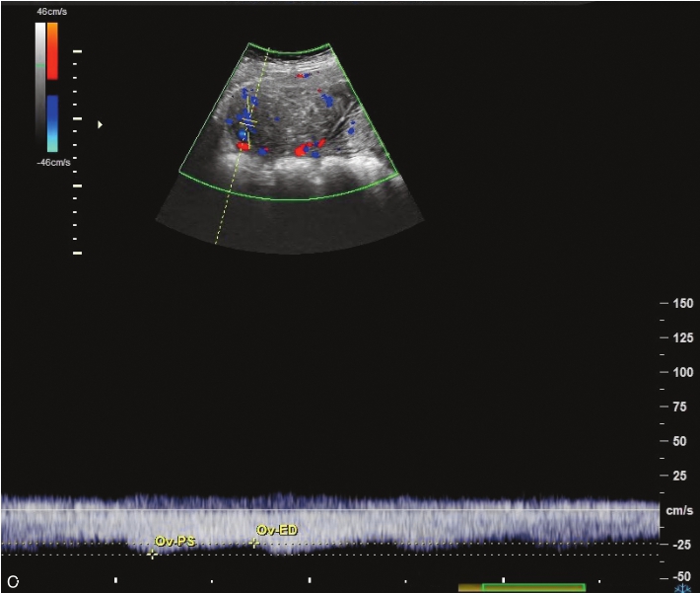Image resolution: width=700 pixels, height=593 pixels.
Task: Click the green color box boundary
Action: point(289,121)
